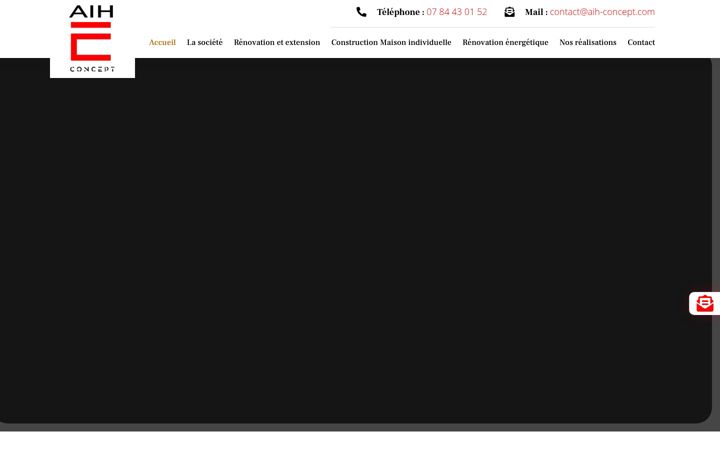Open Construction Maison individuelle page
Image resolution: width=720 pixels, height=450 pixels.
point(391,42)
